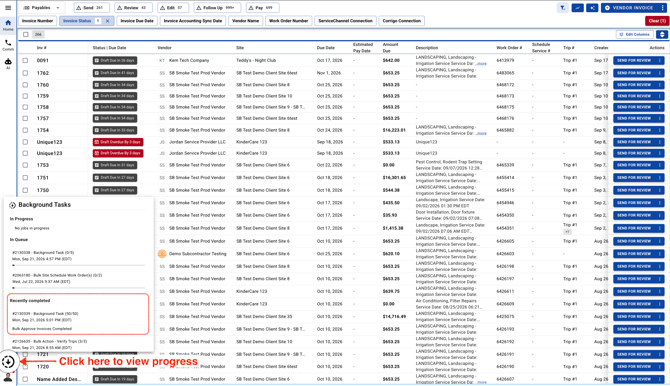Open the background tasks progress icon
Image resolution: width=670 pixels, height=386 pixels.
[x=8, y=362]
